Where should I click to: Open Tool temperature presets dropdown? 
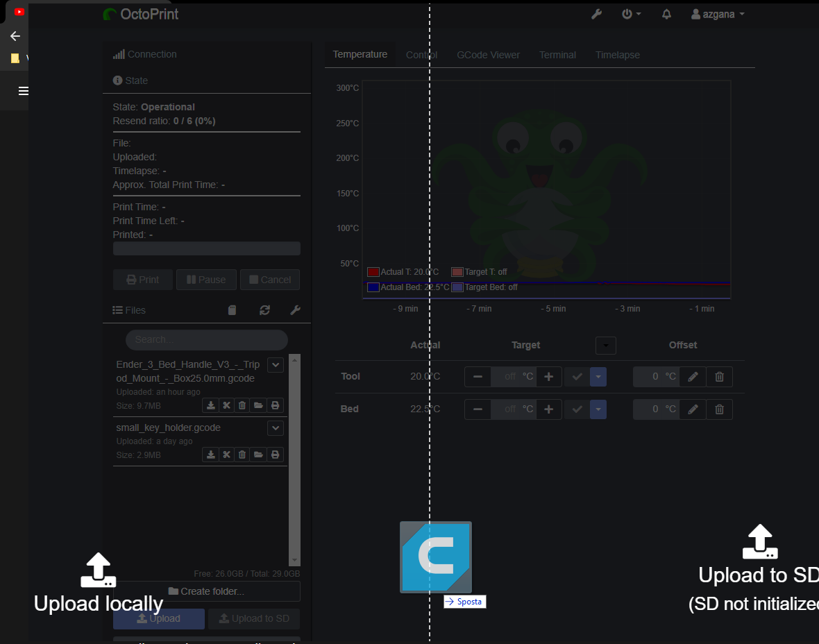(598, 377)
